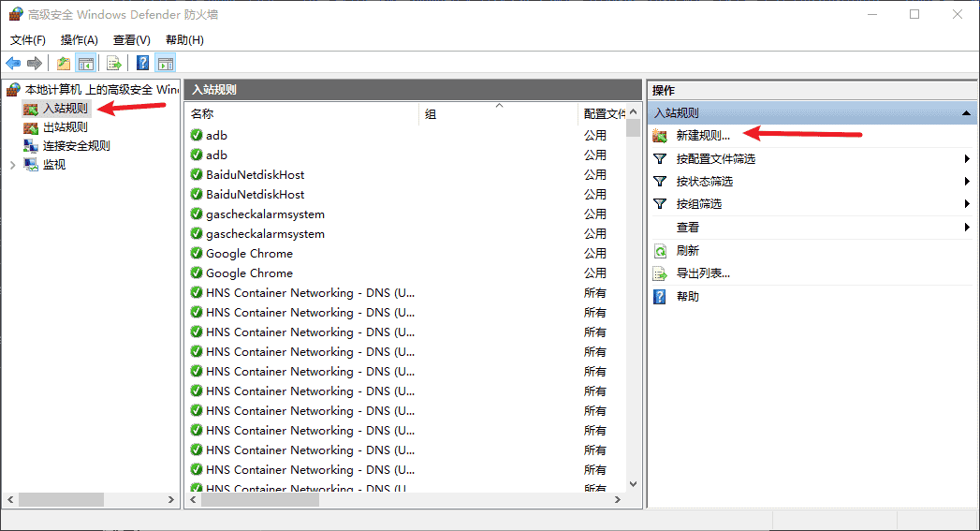Click 帮助 in actions pane
Image resolution: width=980 pixels, height=531 pixels.
point(688,297)
